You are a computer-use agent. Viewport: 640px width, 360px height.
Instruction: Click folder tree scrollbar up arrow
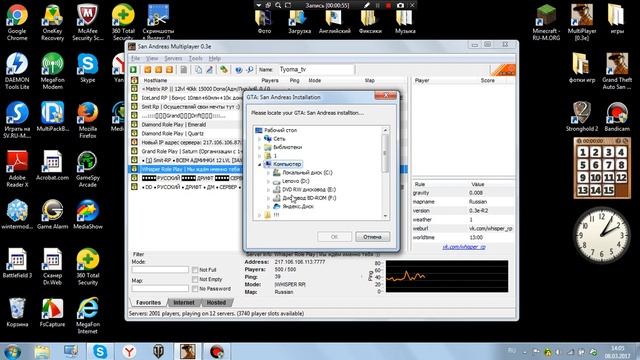pyautogui.click(x=385, y=130)
